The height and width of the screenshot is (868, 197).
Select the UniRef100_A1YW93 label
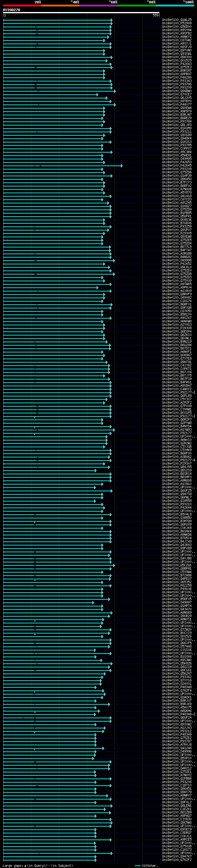tap(177, 430)
